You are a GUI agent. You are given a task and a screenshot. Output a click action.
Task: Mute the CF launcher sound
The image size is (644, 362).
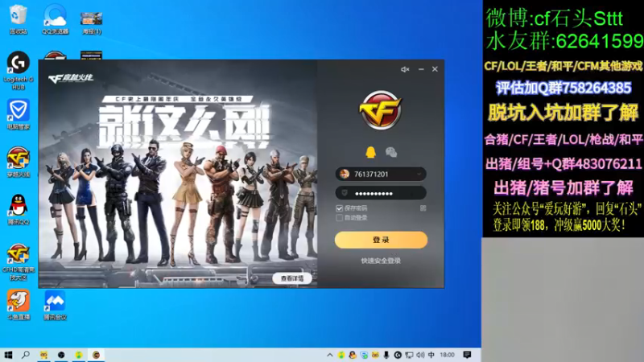point(405,69)
